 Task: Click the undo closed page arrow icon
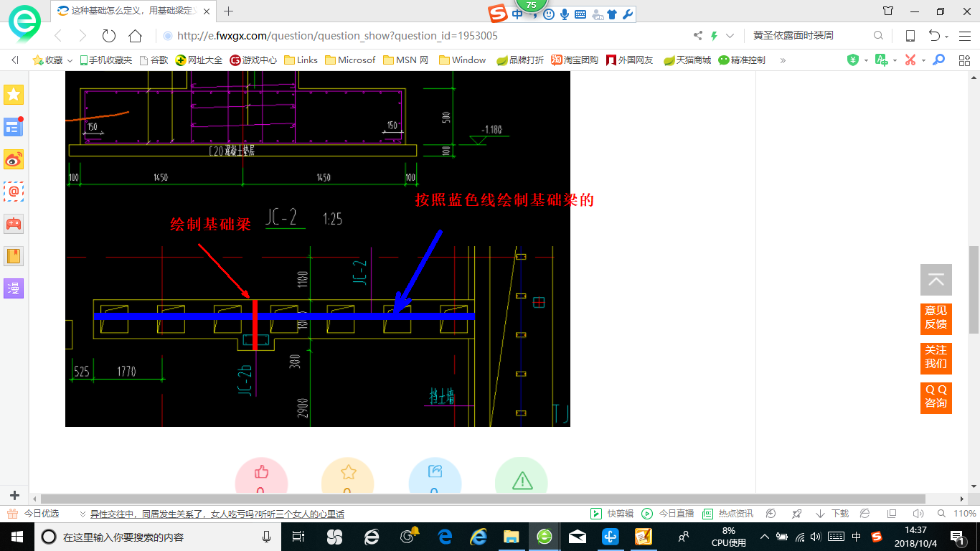[x=935, y=36]
